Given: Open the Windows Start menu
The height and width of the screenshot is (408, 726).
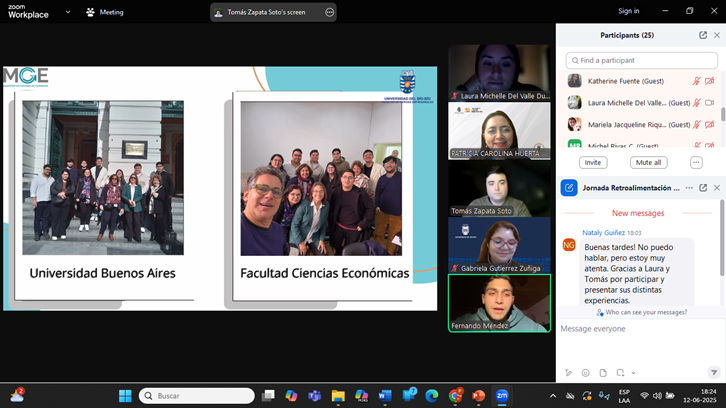Looking at the screenshot, I should [125, 396].
